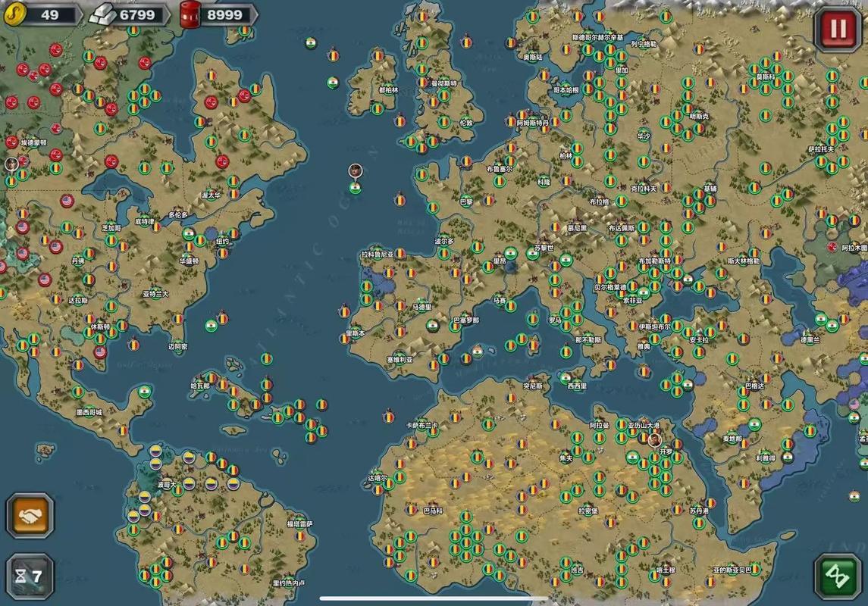Select the city 华盛顿

point(190,261)
